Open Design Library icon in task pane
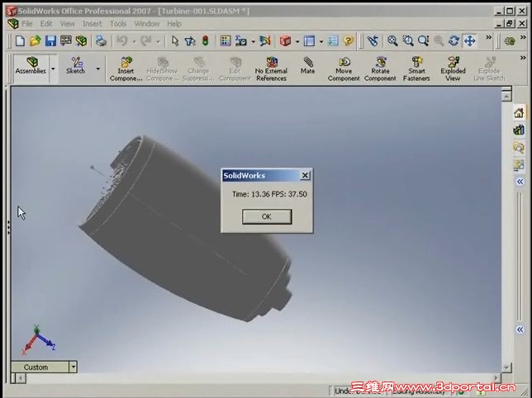Image resolution: width=532 pixels, height=398 pixels. pos(519,130)
